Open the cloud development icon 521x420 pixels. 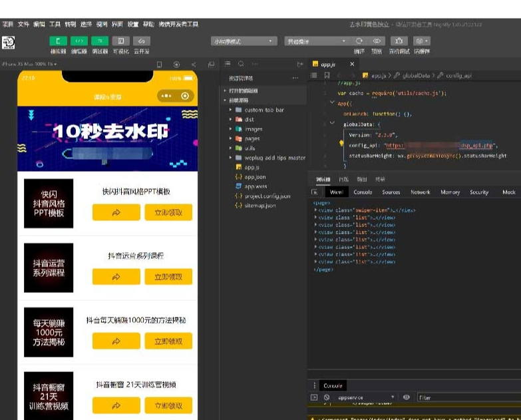tap(142, 41)
